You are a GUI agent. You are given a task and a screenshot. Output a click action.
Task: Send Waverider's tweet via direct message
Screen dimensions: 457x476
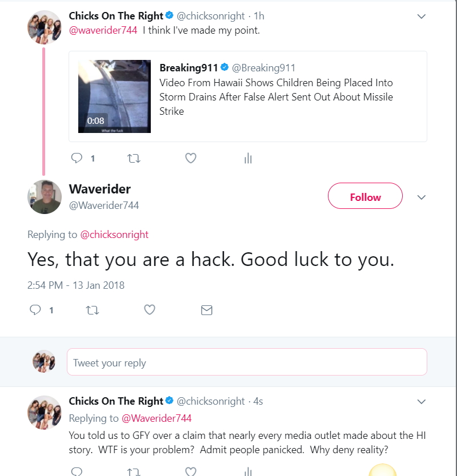(207, 310)
